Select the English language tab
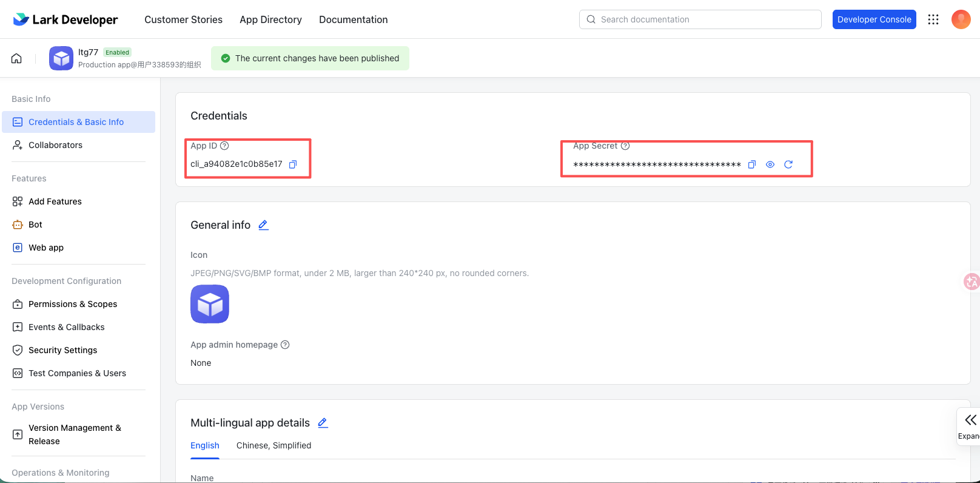The width and height of the screenshot is (980, 483). pyautogui.click(x=205, y=445)
